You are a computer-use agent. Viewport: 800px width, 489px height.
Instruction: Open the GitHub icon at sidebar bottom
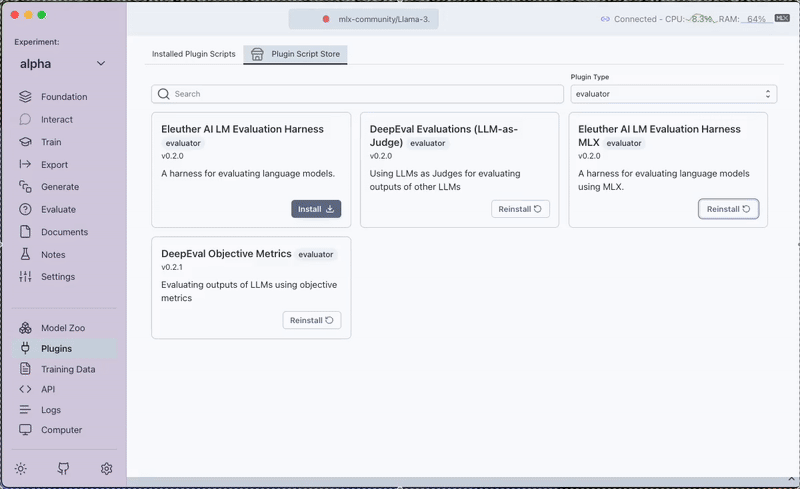click(64, 468)
